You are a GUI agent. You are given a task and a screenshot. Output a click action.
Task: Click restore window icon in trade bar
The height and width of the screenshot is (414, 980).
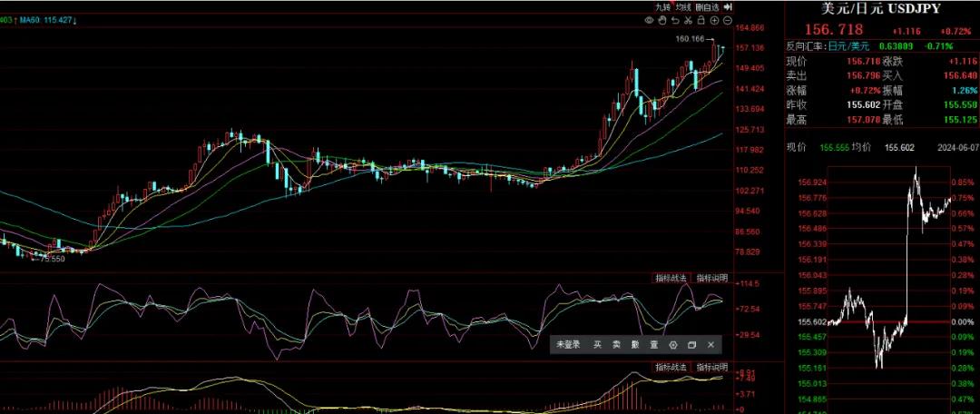(691, 345)
